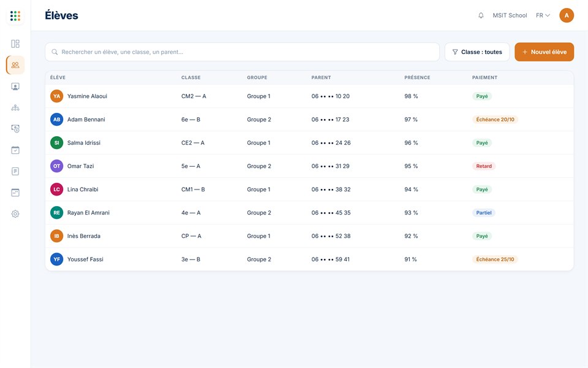Open the dashboard layout icon in sidebar
The width and height of the screenshot is (588, 368).
click(15, 44)
